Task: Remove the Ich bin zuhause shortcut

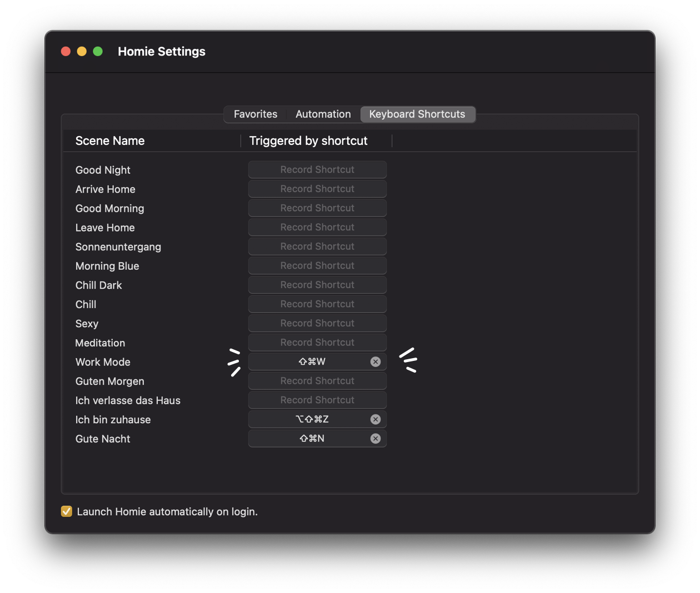Action: click(376, 419)
